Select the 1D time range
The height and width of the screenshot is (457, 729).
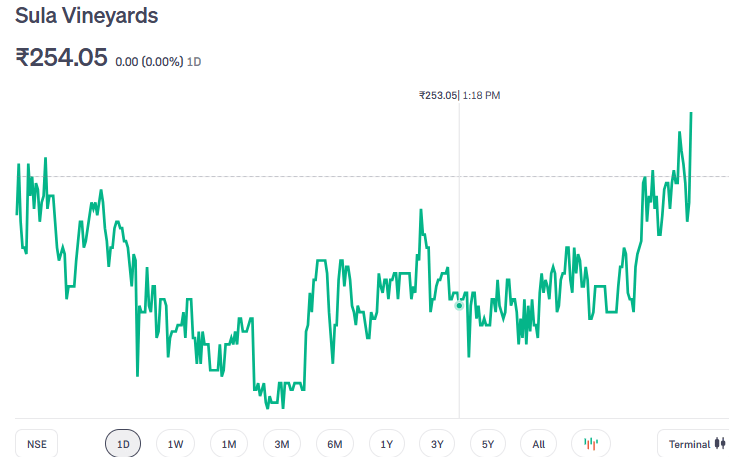(x=123, y=444)
